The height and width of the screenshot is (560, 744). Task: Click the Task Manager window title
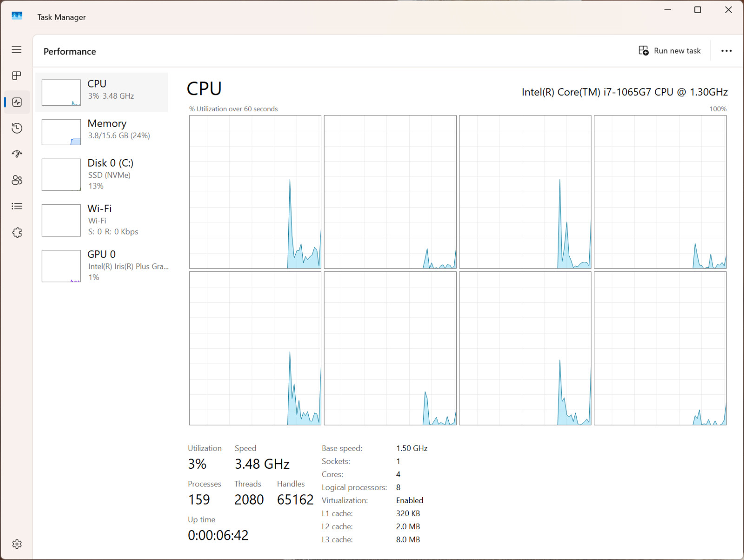[61, 17]
